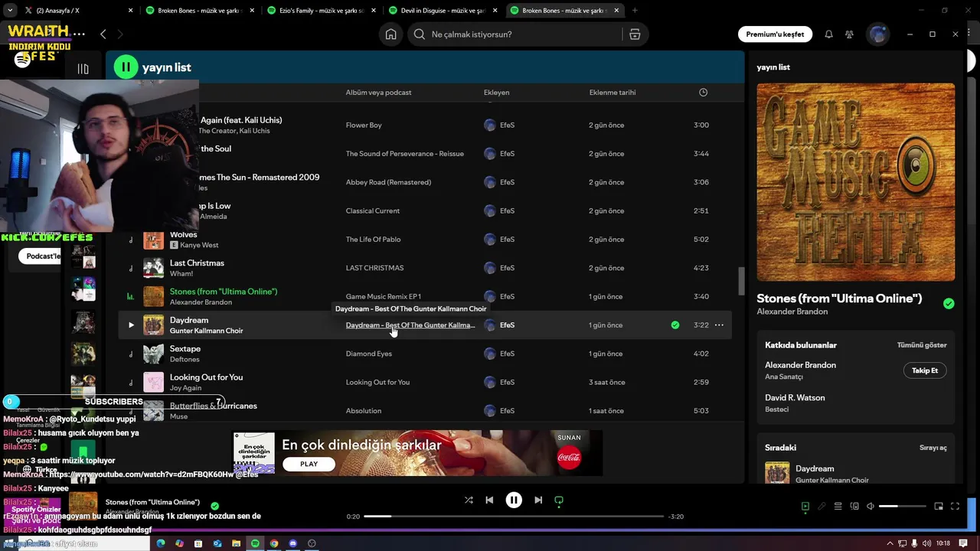Toggle the saved checkmark beside the panel song title

pyautogui.click(x=949, y=304)
